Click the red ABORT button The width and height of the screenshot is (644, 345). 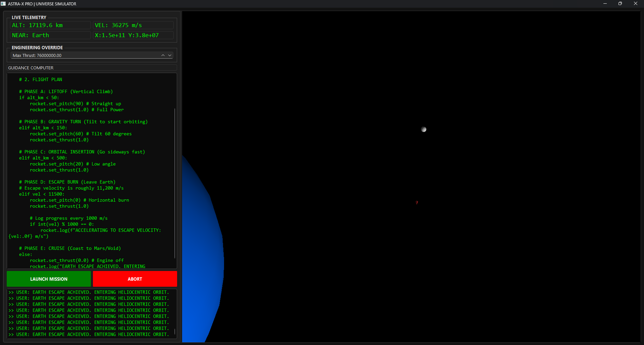pos(135,279)
